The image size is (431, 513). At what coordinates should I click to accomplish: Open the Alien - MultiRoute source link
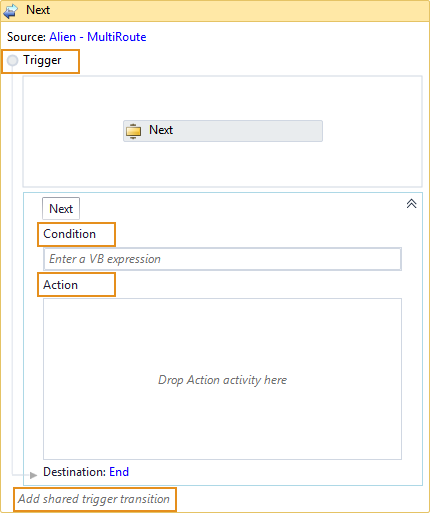click(x=98, y=37)
